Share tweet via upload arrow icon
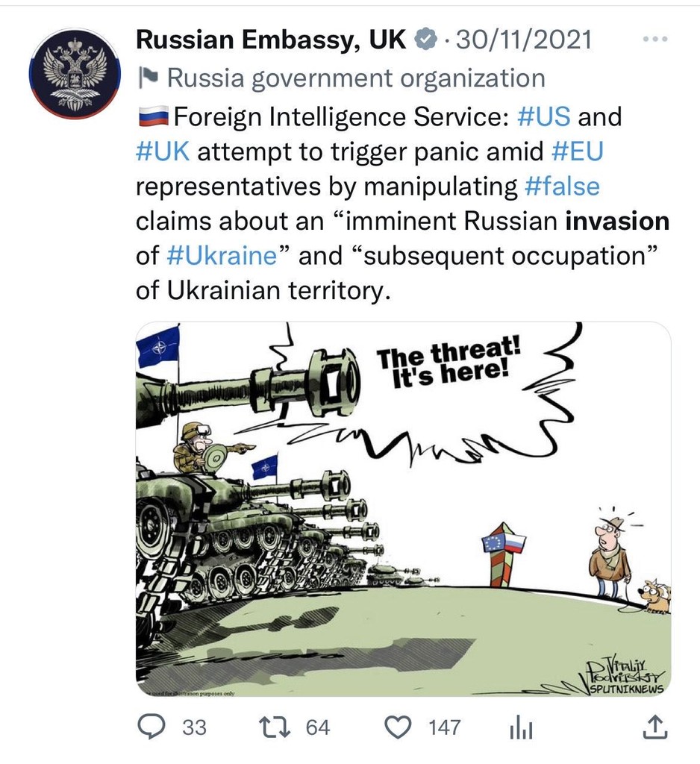 654,727
